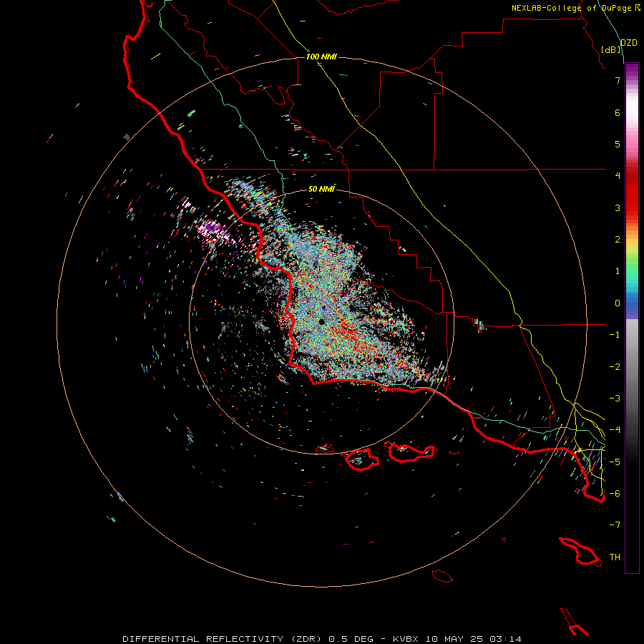Viewport: 644px width, 644px height.
Task: Click the black radar site dot
Action: point(321,321)
